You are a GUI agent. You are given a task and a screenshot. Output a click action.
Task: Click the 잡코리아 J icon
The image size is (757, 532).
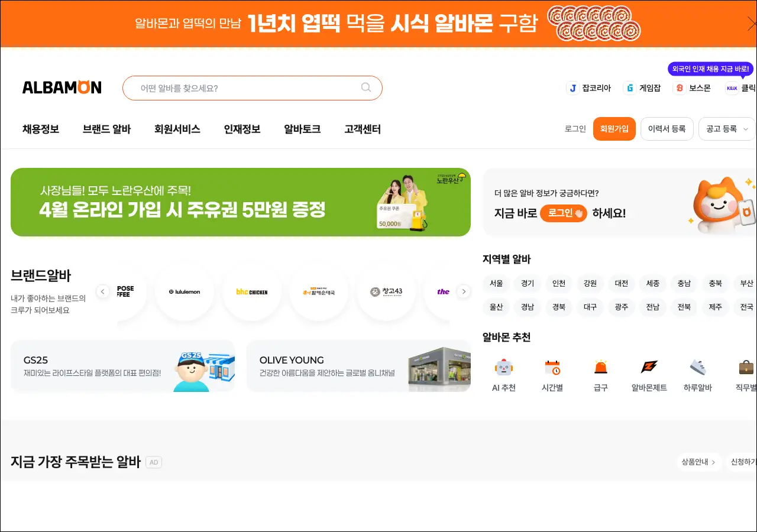[572, 88]
